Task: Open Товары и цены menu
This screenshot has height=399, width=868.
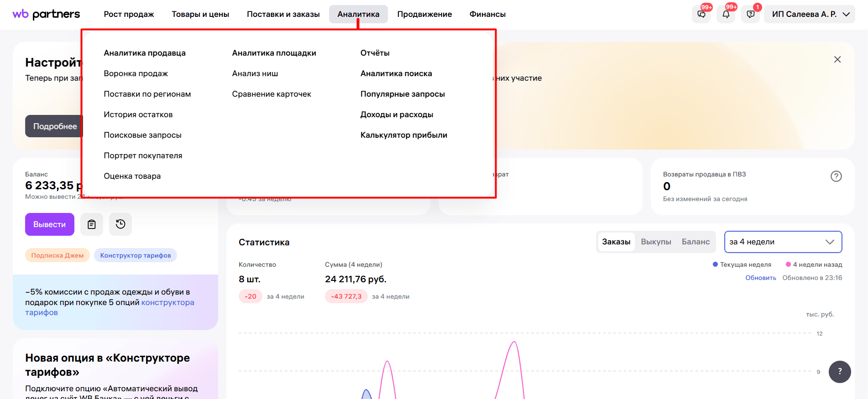Action: pos(200,14)
